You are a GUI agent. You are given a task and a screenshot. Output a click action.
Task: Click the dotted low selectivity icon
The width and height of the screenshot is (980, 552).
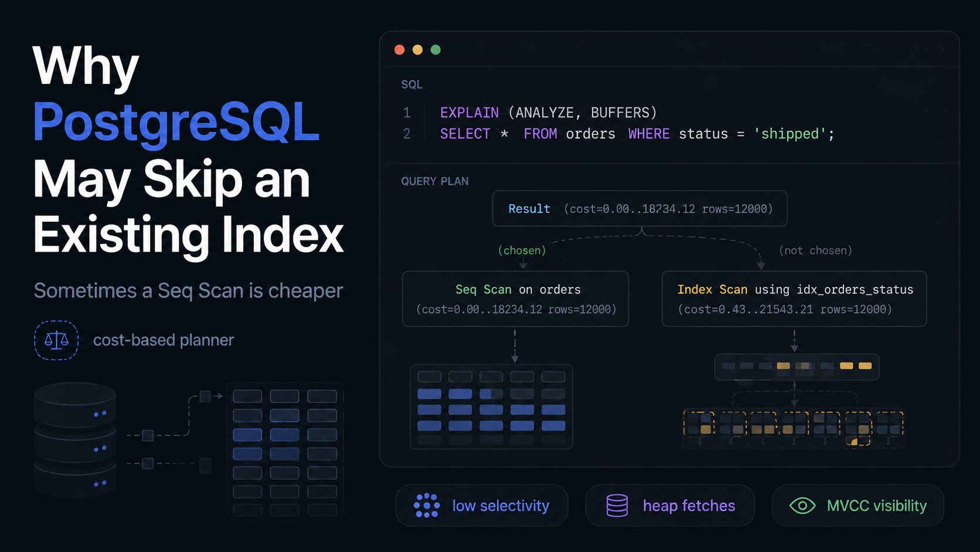click(x=427, y=505)
